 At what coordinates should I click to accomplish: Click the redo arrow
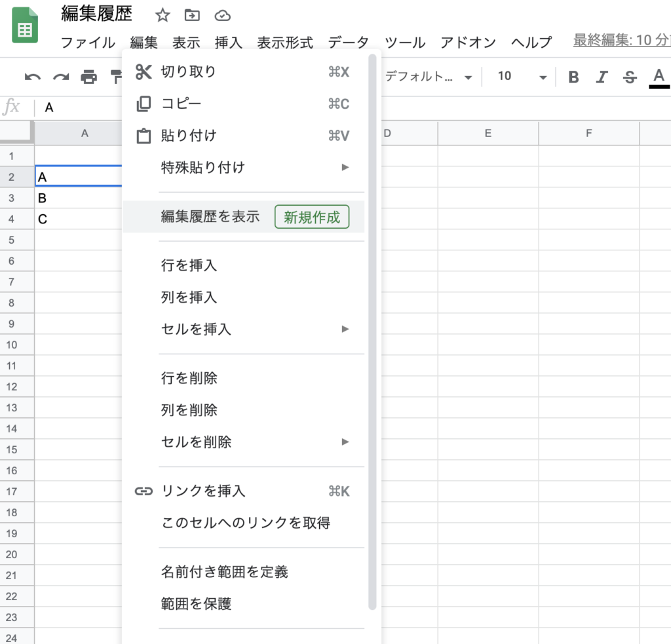(61, 77)
